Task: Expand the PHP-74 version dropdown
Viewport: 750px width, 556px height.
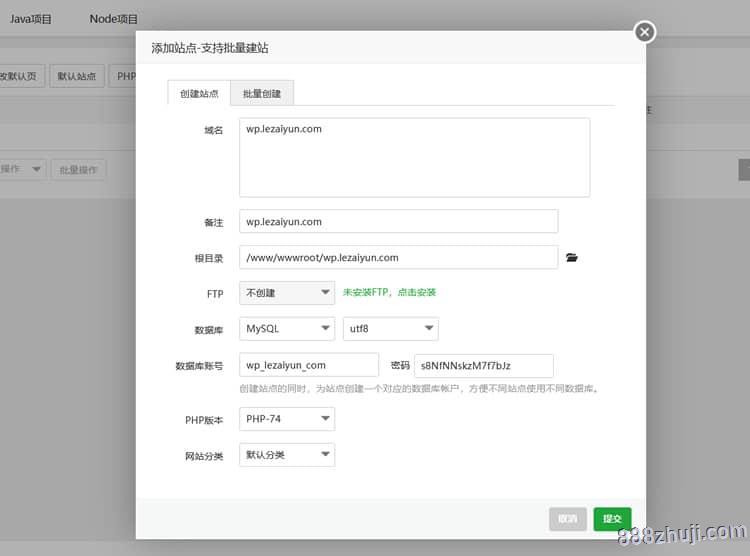Action: [x=287, y=419]
